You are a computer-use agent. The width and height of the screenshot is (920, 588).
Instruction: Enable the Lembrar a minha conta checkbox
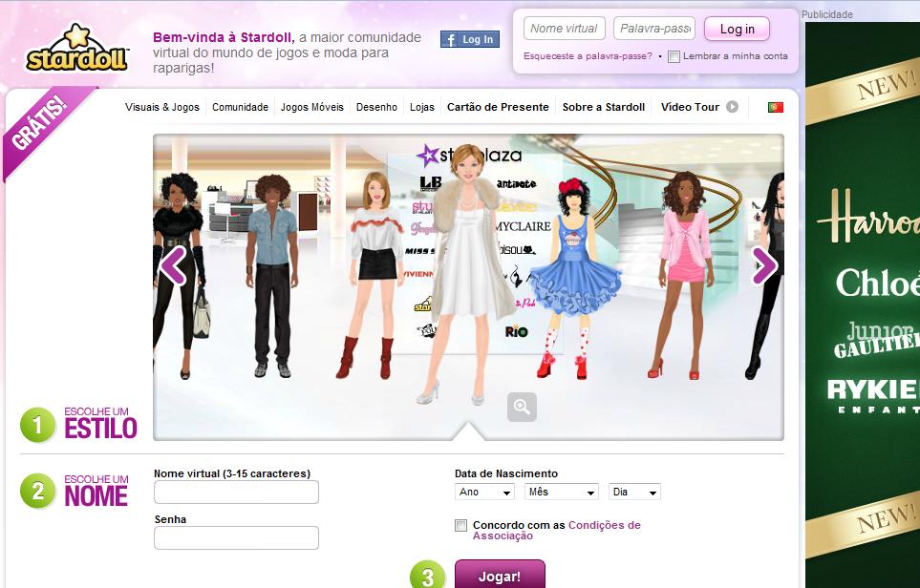674,56
